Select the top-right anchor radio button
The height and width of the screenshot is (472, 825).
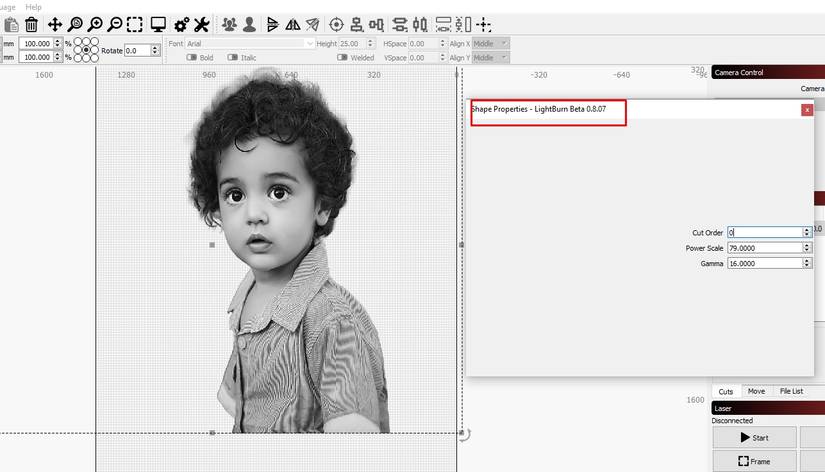pyautogui.click(x=95, y=42)
